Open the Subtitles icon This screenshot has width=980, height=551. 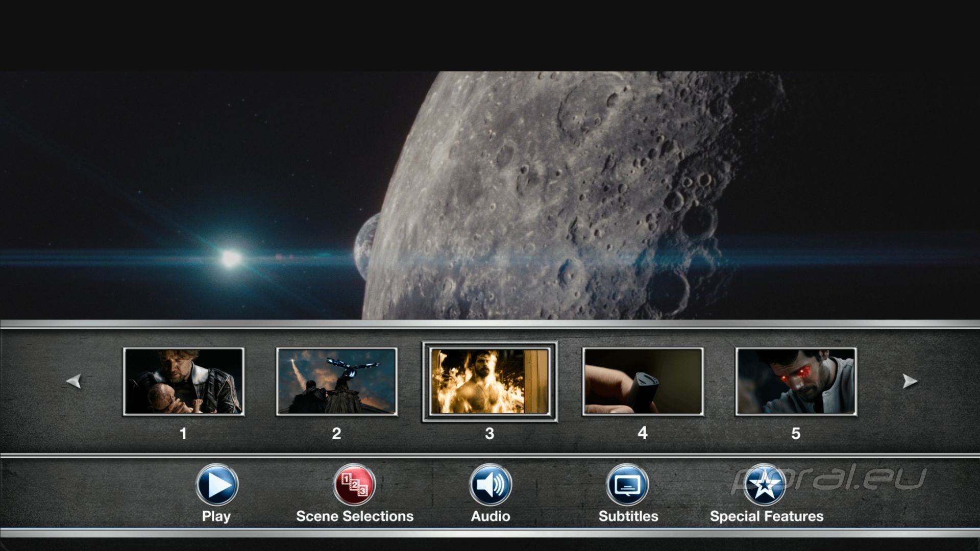click(627, 485)
